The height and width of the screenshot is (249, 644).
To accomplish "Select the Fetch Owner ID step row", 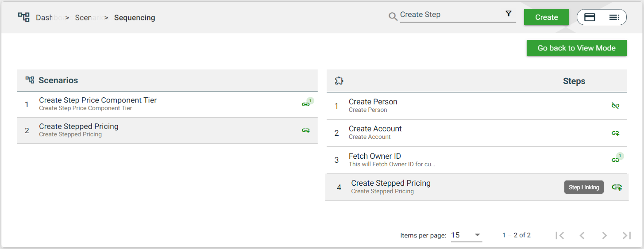I will [443, 160].
